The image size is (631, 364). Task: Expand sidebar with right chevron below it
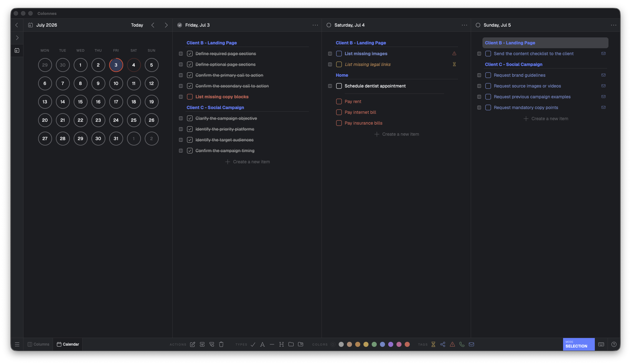17,38
